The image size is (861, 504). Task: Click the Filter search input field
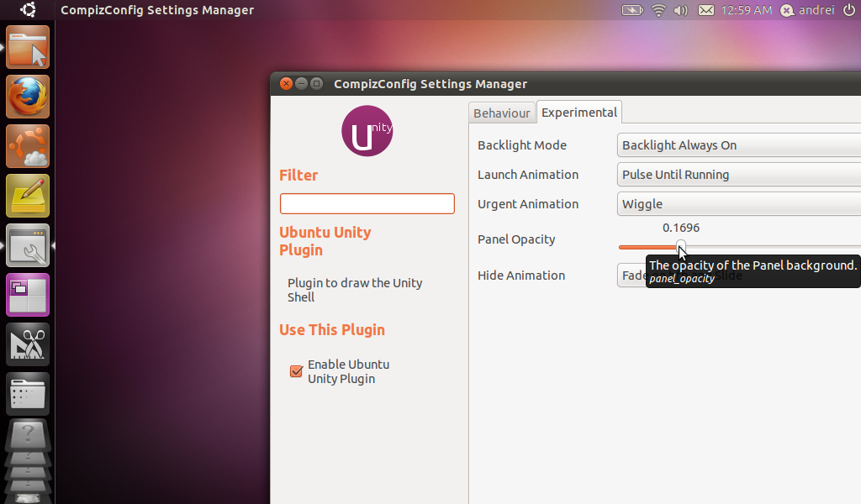367,203
